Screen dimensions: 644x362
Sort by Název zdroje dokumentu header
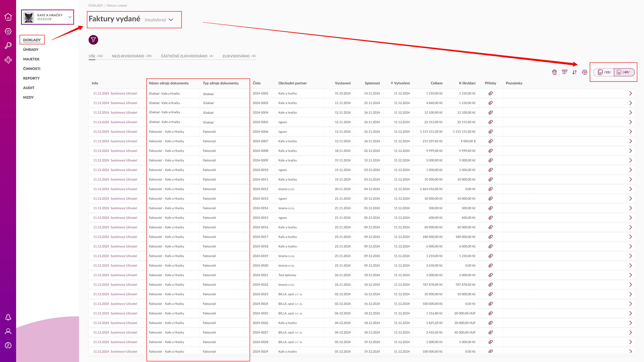[x=169, y=83]
